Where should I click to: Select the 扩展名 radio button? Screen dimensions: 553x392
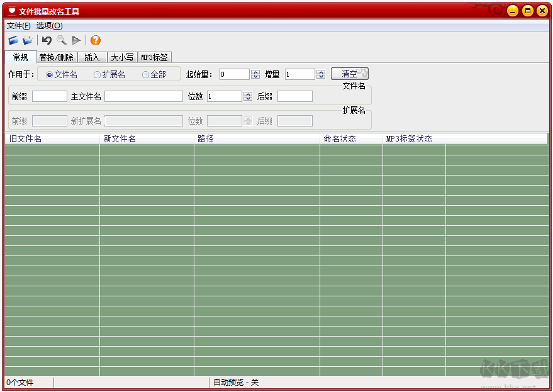pyautogui.click(x=97, y=75)
